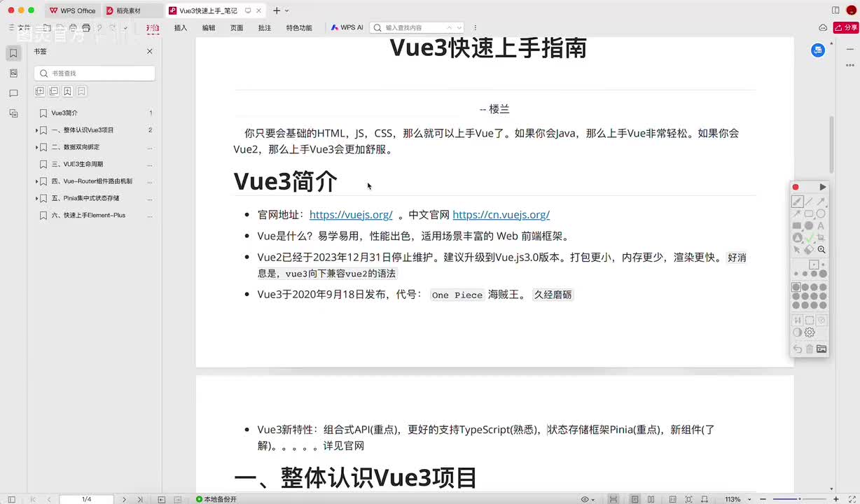Switch to the WPS Office tab
860x504 pixels.
tap(72, 10)
